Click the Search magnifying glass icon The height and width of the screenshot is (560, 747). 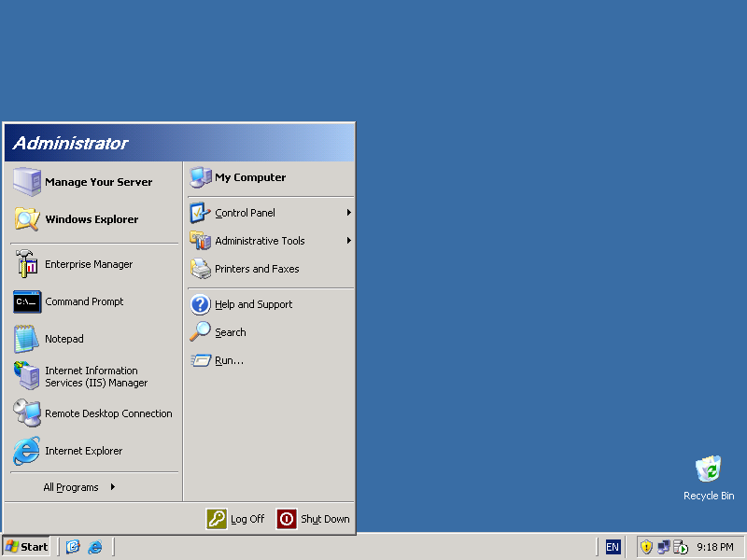[x=200, y=332]
